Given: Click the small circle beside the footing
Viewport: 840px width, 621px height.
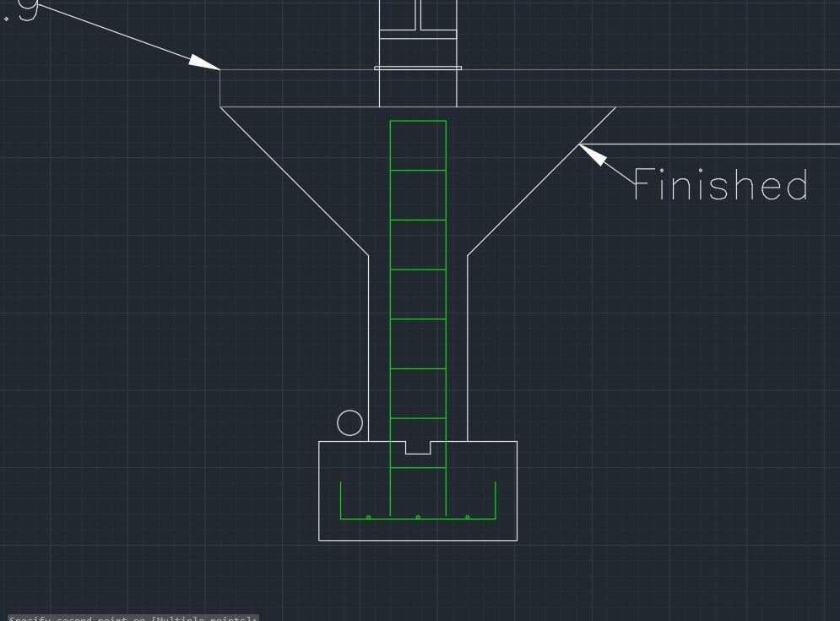Looking at the screenshot, I should tap(350, 423).
